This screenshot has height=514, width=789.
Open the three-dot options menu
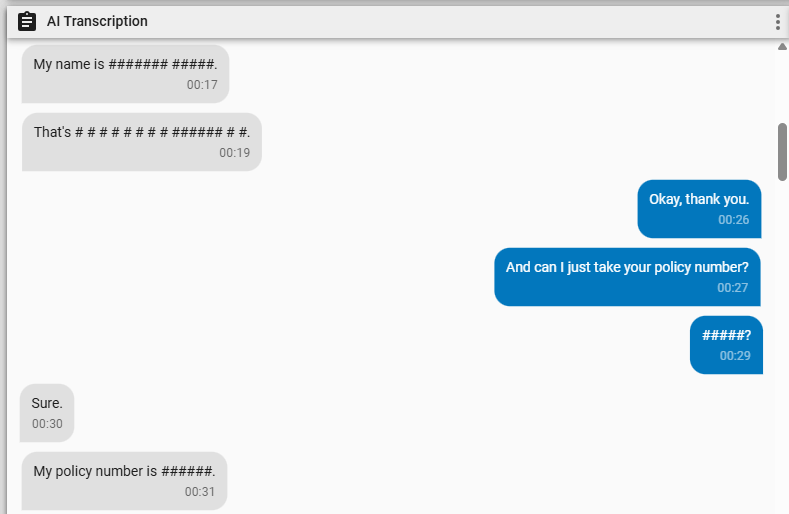[778, 22]
